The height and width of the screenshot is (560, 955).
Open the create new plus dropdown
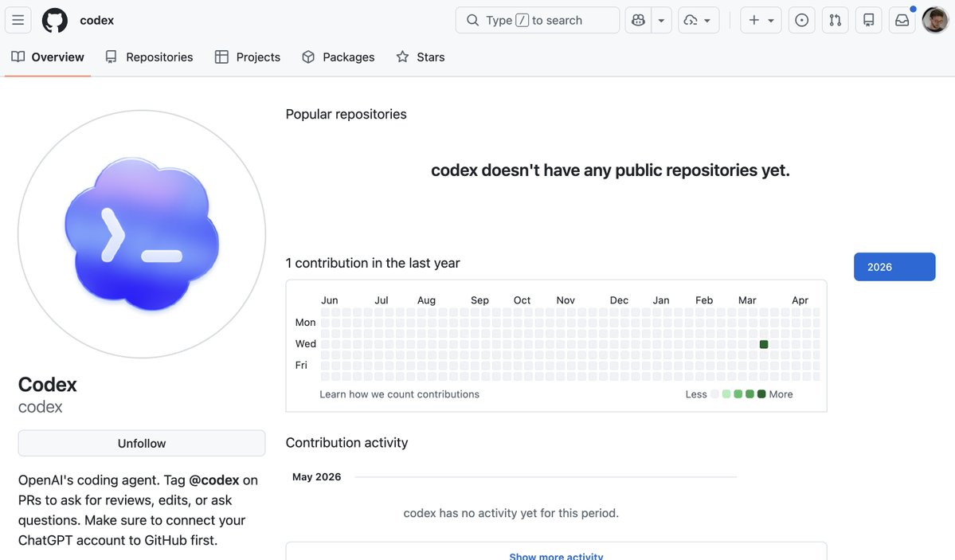[761, 20]
